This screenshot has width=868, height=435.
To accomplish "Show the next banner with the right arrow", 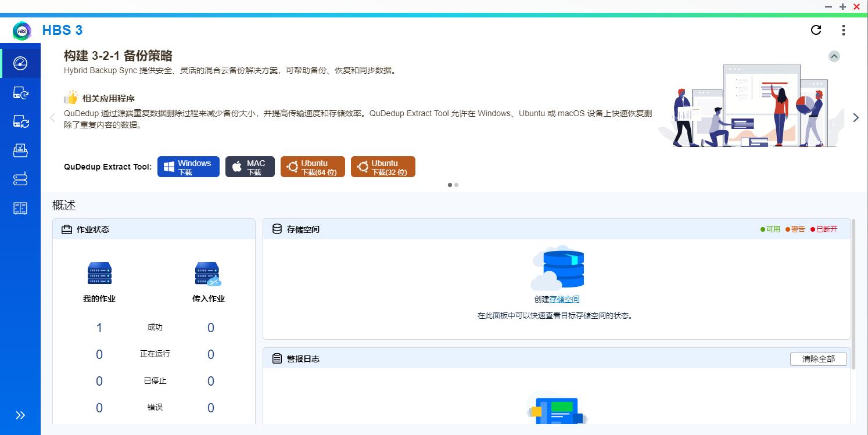I will pos(855,117).
